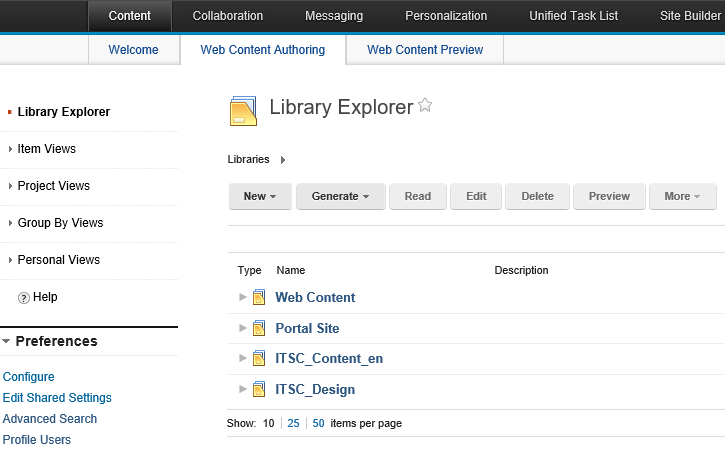Open the New dropdown button

click(260, 196)
